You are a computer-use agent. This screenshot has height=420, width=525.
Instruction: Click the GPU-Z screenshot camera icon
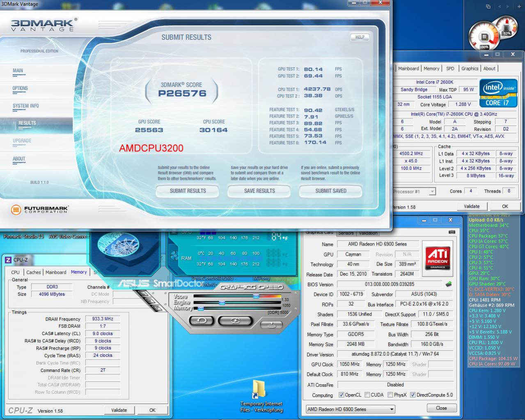pyautogui.click(x=452, y=232)
